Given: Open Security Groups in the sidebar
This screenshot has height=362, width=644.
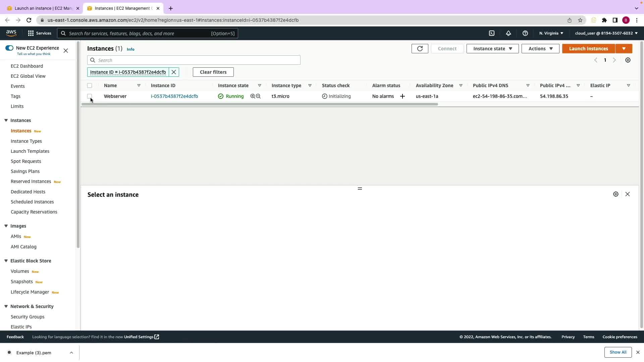Looking at the screenshot, I should coord(28,317).
